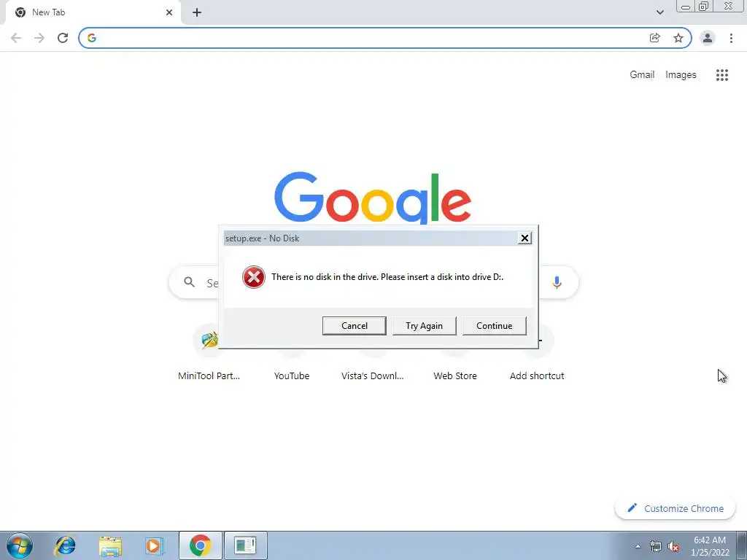Viewport: 747px width, 560px height.
Task: Open the Images link
Action: (x=681, y=75)
